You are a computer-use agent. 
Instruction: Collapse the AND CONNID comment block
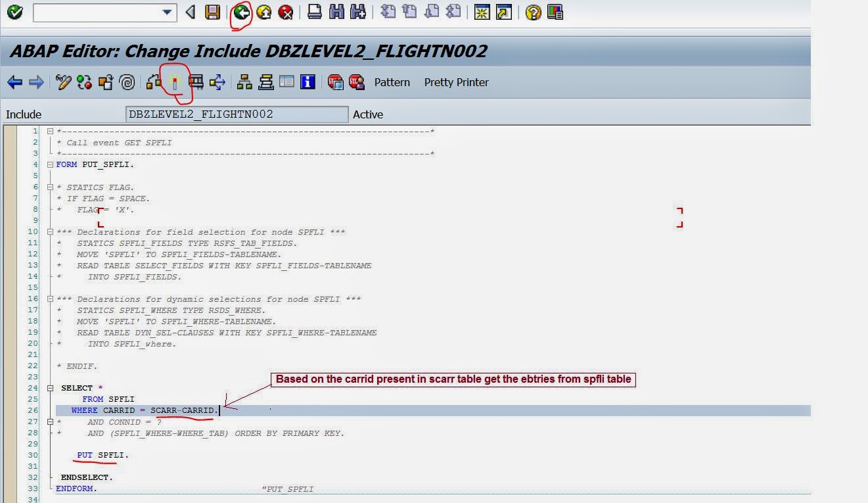[51, 422]
